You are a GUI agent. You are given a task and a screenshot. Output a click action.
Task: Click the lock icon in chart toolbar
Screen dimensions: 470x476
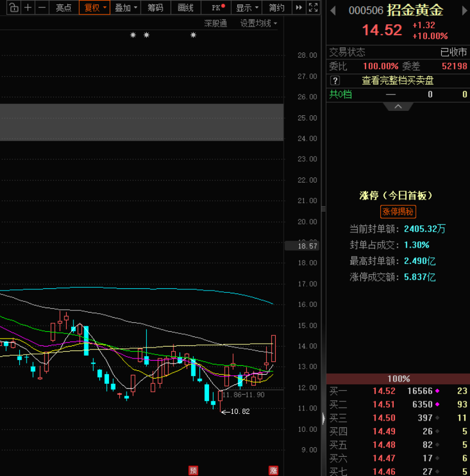[14, 7]
